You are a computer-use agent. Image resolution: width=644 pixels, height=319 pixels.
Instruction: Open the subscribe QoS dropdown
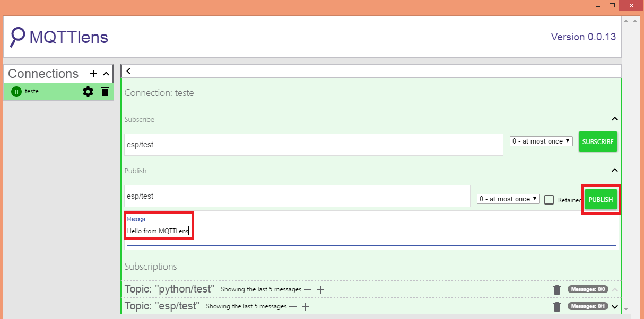[541, 141]
